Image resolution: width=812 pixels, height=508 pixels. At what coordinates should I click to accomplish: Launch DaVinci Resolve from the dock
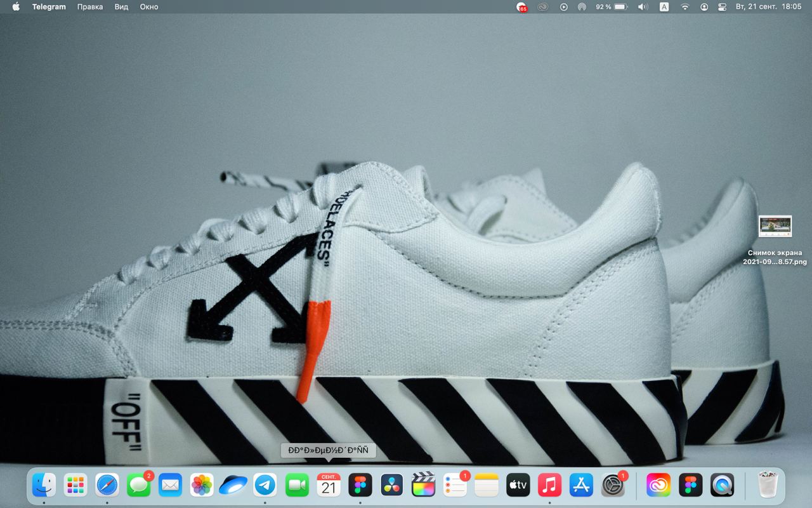click(x=391, y=485)
